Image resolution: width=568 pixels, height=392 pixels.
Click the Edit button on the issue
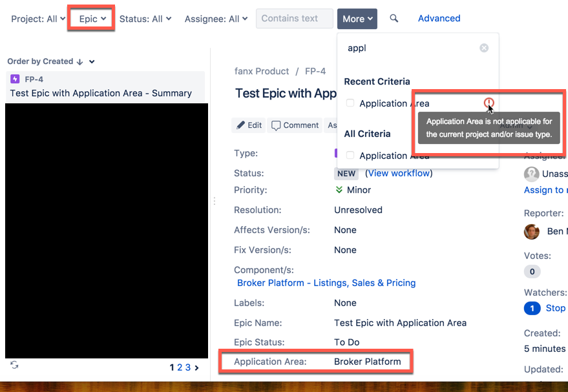(248, 125)
